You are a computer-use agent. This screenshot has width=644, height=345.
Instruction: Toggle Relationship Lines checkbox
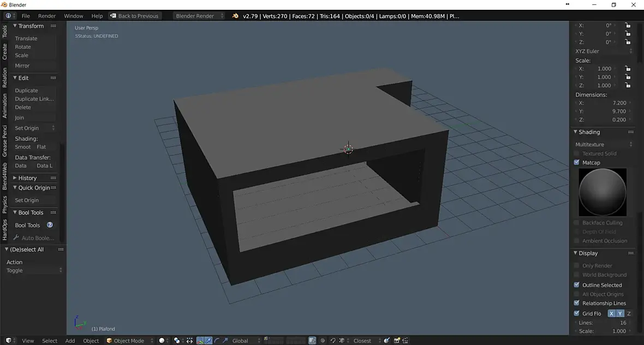pos(576,303)
